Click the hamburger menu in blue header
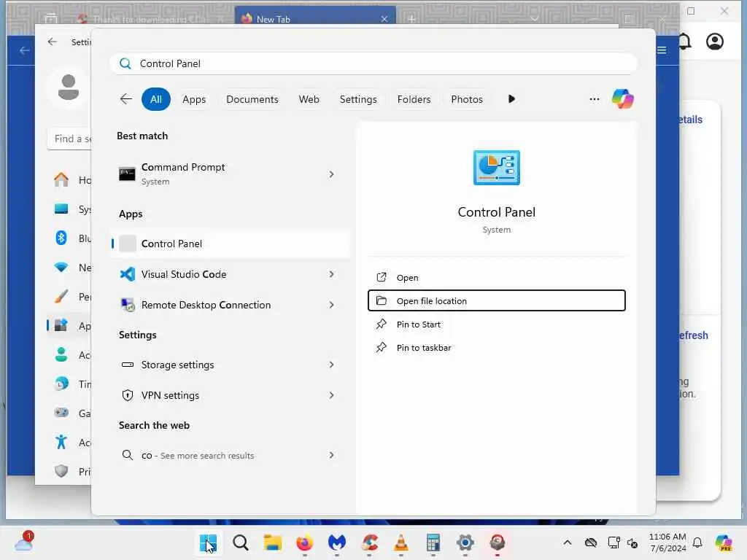This screenshot has height=560, width=747. click(x=662, y=50)
